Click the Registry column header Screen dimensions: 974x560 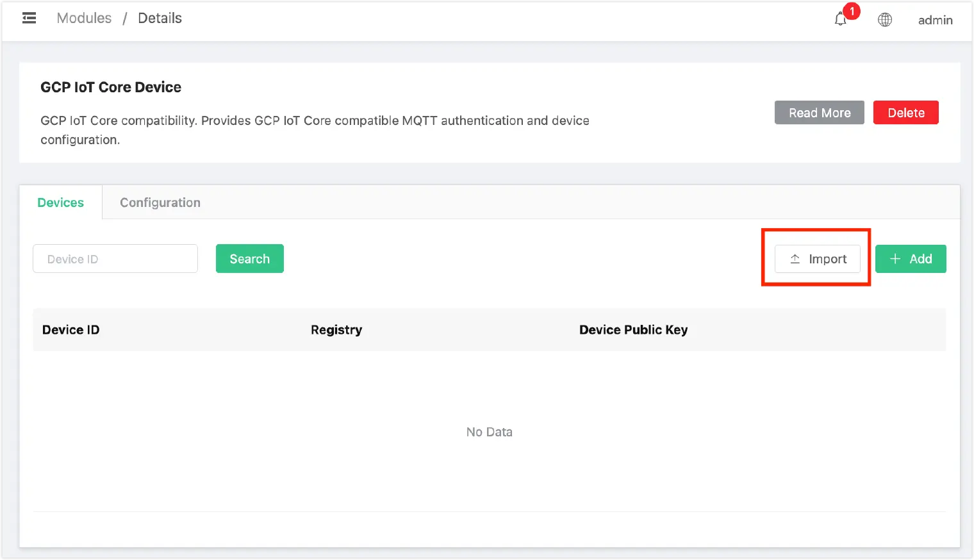(336, 330)
